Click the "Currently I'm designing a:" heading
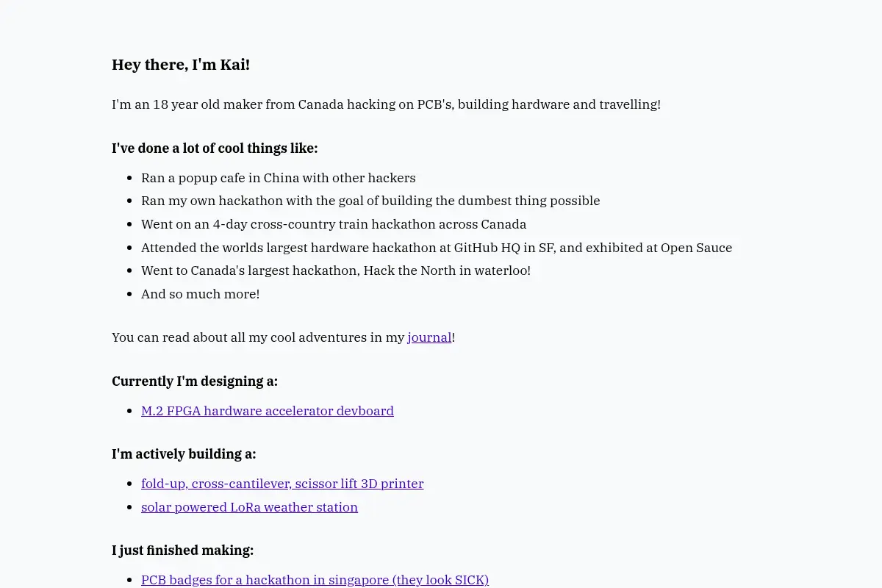 click(195, 381)
